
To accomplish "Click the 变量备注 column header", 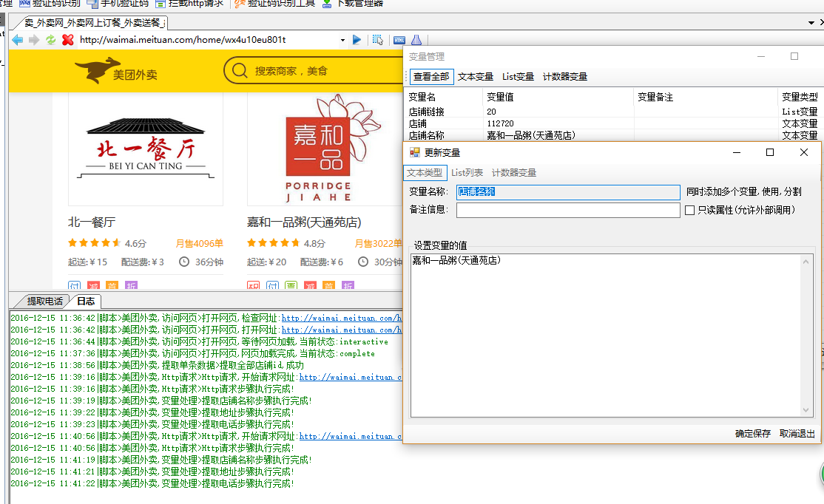I will click(x=706, y=97).
